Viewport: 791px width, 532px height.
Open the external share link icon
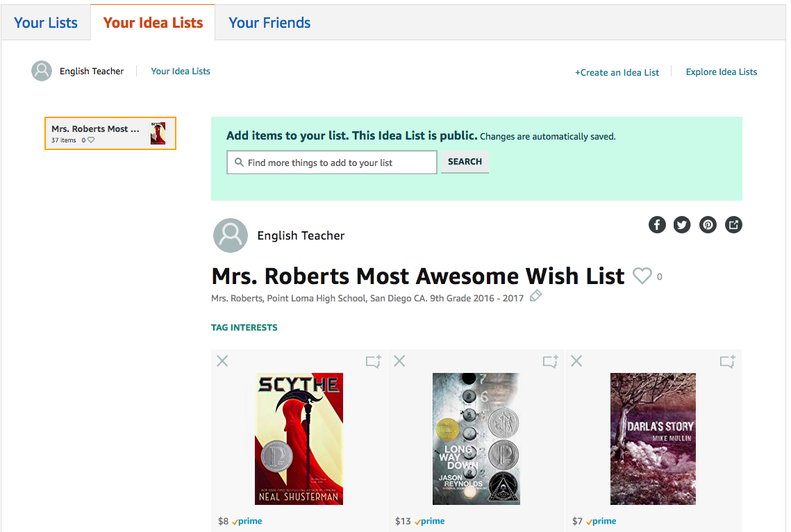point(733,224)
